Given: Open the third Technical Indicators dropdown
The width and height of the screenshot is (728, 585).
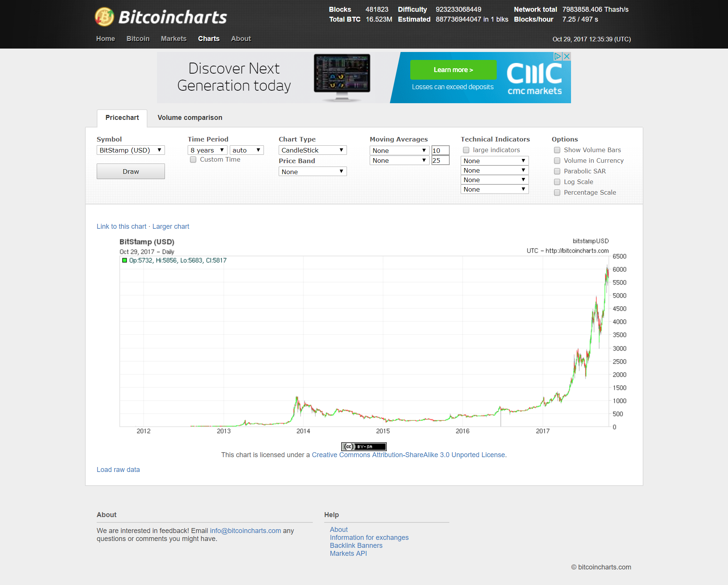Looking at the screenshot, I should [x=494, y=180].
